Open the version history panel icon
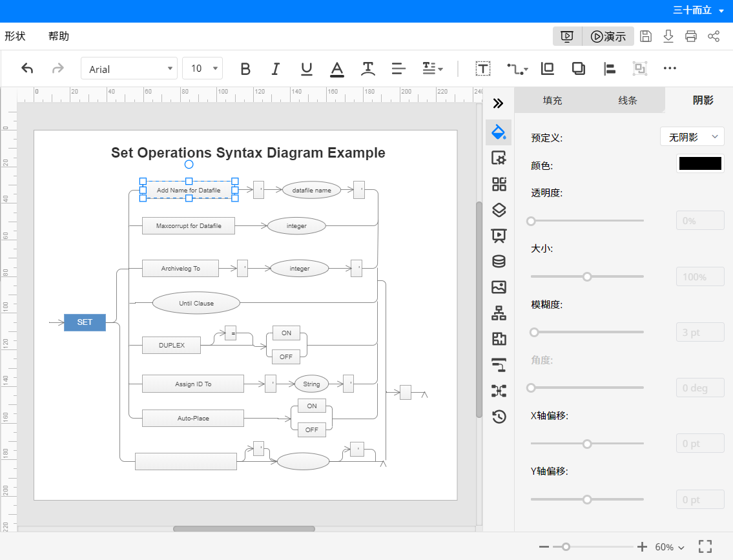733x560 pixels. click(x=499, y=417)
